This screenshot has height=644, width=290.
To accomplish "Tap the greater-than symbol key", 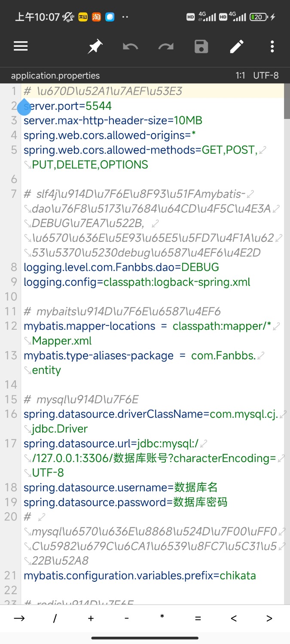I will 269,618.
